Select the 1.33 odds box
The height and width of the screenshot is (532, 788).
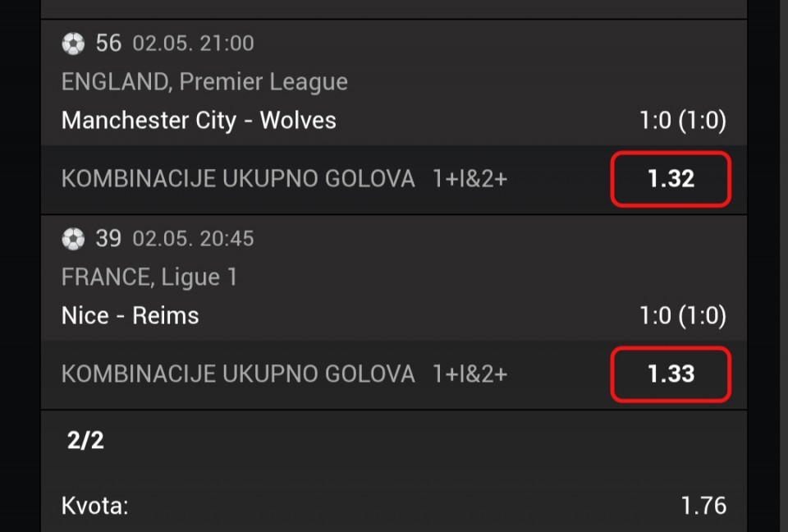click(671, 374)
